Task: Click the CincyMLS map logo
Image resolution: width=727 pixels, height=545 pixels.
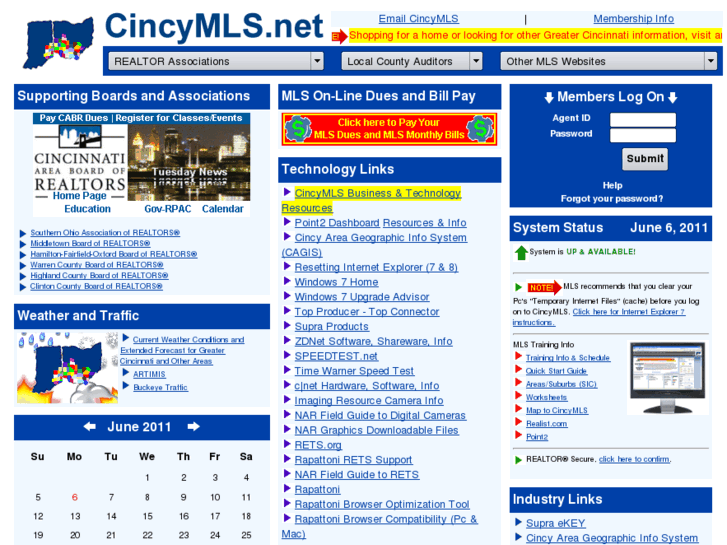Action: (x=59, y=43)
